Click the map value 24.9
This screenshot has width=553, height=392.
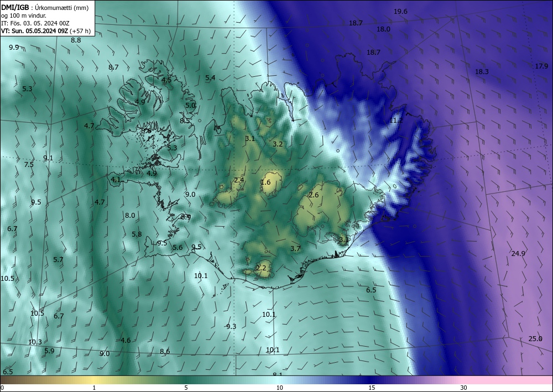pos(518,253)
